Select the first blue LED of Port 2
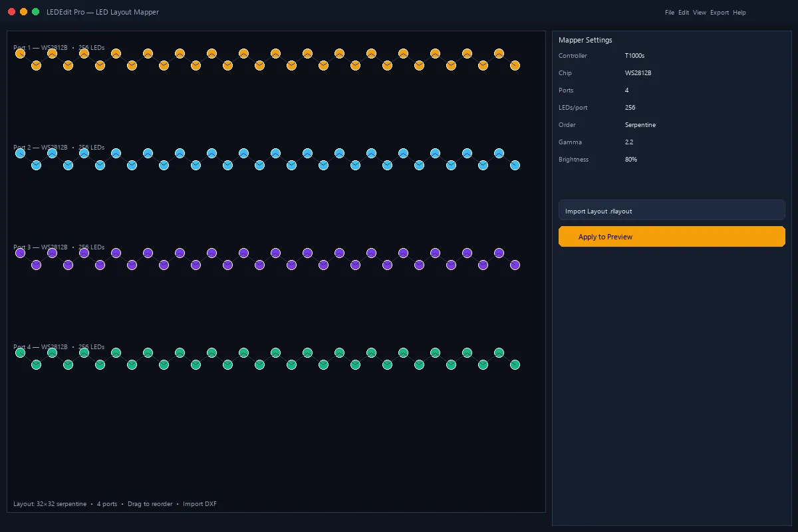798x532 pixels. click(20, 153)
